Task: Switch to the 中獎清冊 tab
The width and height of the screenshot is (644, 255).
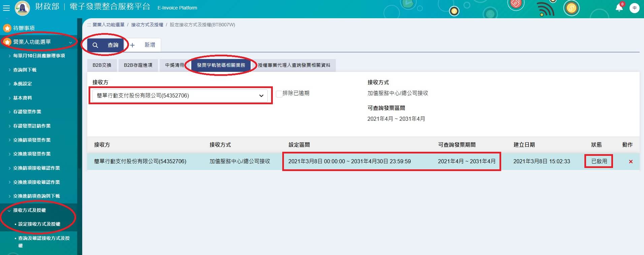Action: 174,65
